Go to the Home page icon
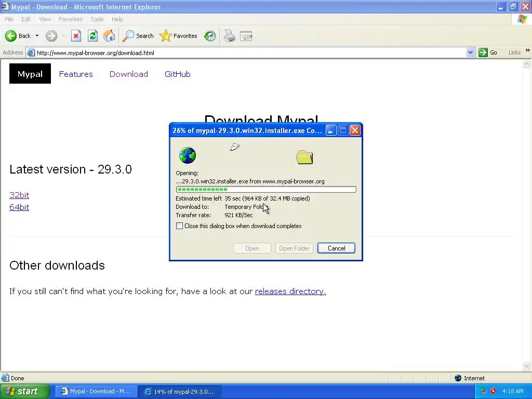The height and width of the screenshot is (399, 532). [x=109, y=36]
